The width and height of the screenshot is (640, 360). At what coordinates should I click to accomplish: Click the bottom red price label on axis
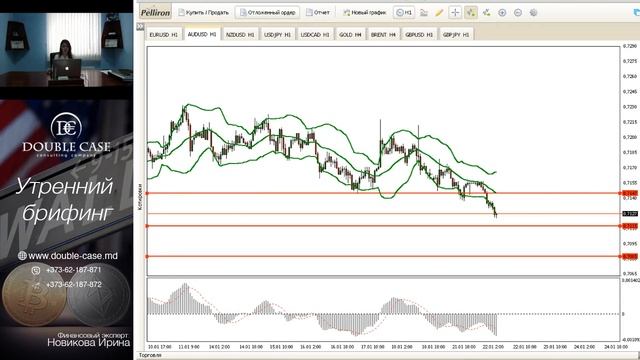630,256
